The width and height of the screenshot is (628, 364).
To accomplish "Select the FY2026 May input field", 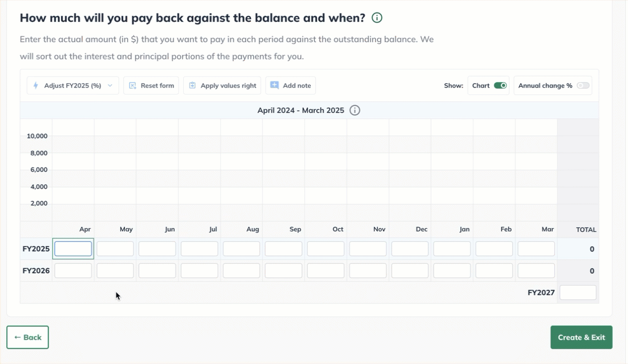I will pyautogui.click(x=115, y=271).
